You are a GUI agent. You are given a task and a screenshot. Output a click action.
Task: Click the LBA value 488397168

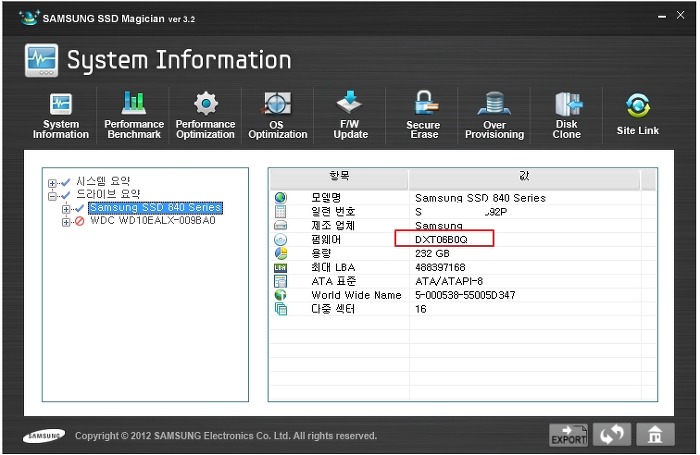coord(440,267)
